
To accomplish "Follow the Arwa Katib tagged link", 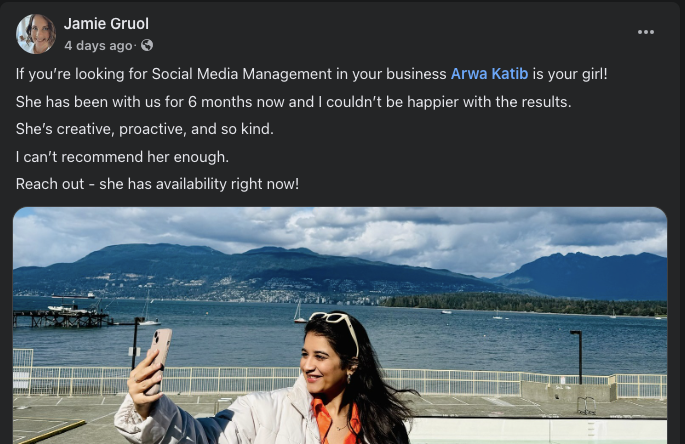I will pyautogui.click(x=489, y=74).
